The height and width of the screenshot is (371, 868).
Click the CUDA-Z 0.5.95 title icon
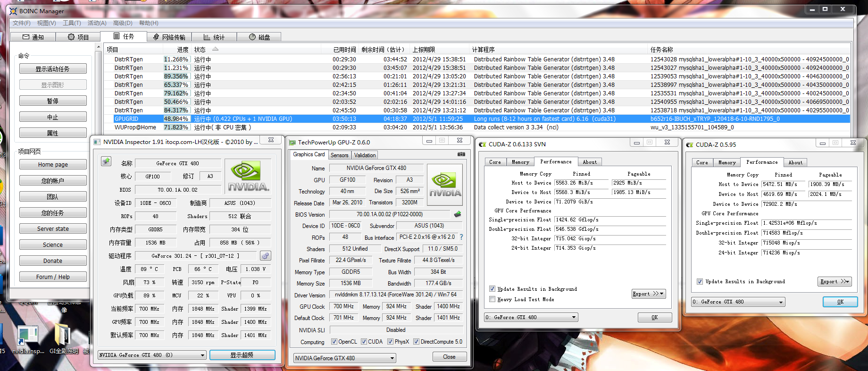point(690,145)
